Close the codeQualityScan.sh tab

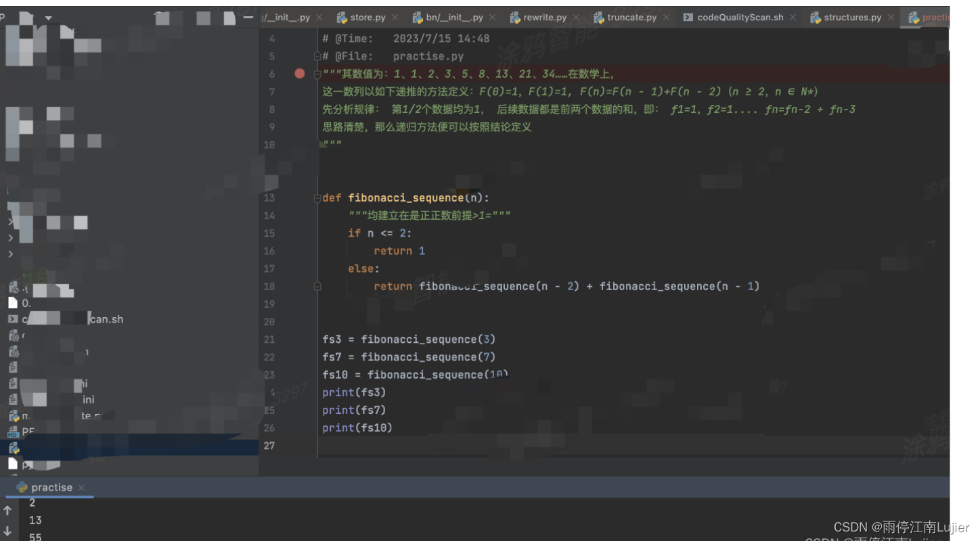coord(793,18)
